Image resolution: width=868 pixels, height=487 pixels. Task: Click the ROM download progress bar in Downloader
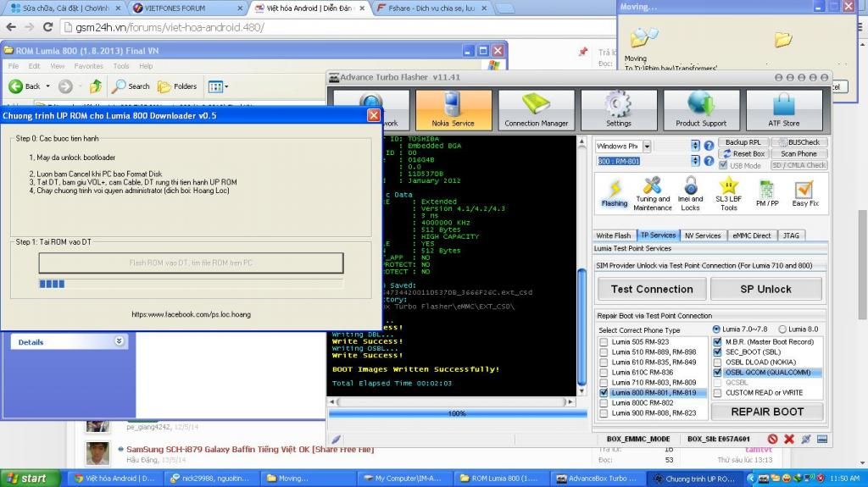click(x=191, y=284)
